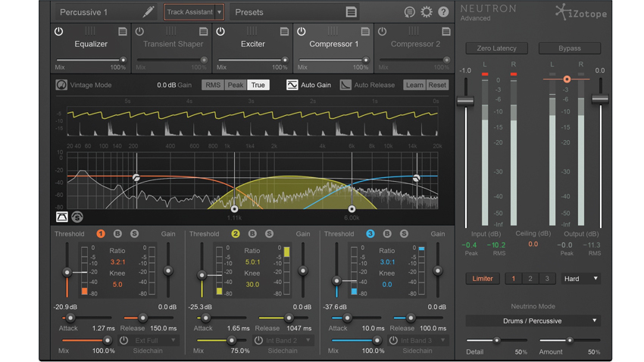Toggle Compressor 1 module power
This screenshot has height=362, width=644.
pos(302,32)
